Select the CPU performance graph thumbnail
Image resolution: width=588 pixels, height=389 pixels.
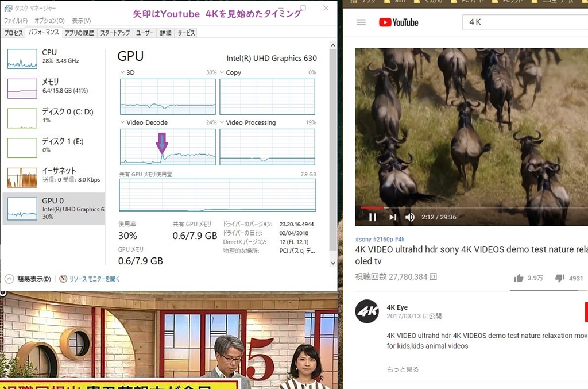(x=22, y=59)
